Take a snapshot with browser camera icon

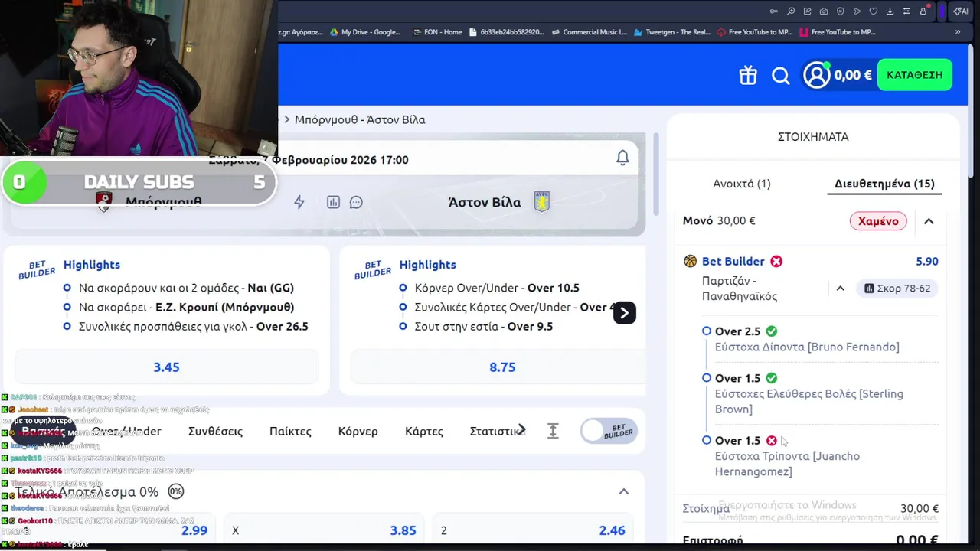[824, 11]
